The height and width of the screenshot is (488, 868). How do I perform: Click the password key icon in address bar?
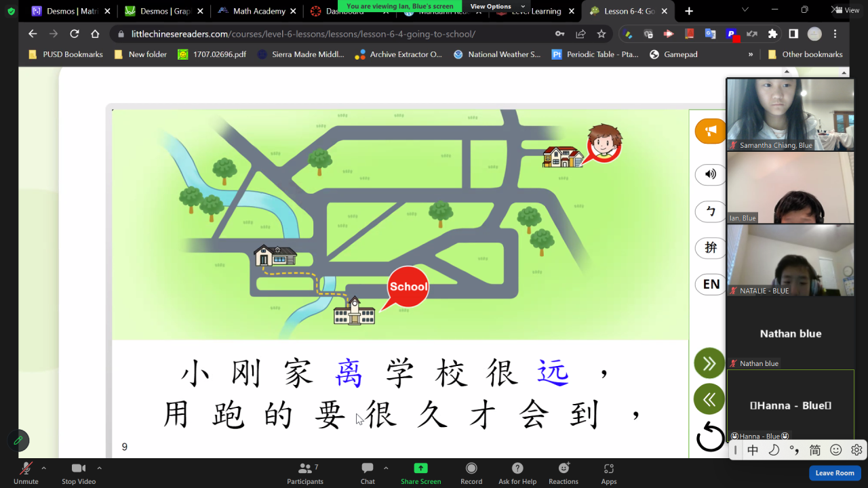coord(559,34)
